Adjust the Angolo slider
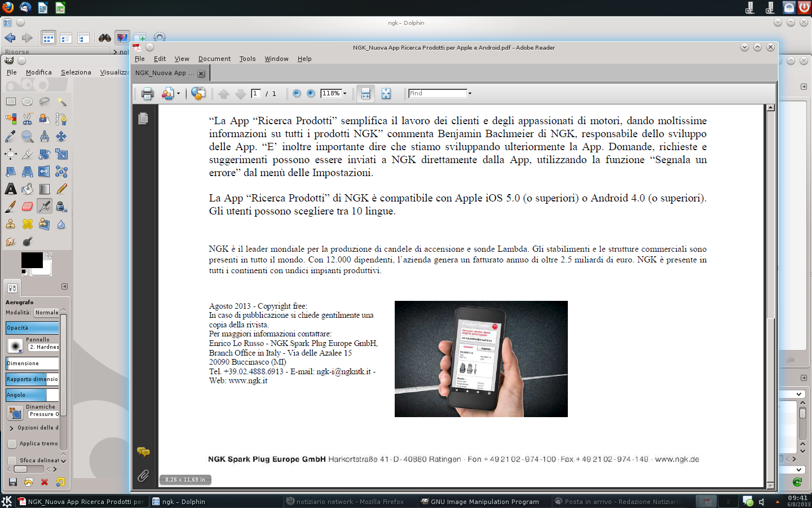 [x=32, y=395]
